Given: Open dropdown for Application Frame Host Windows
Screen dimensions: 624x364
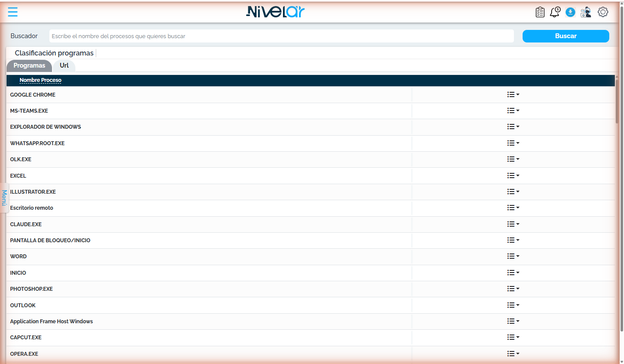Looking at the screenshot, I should [513, 321].
